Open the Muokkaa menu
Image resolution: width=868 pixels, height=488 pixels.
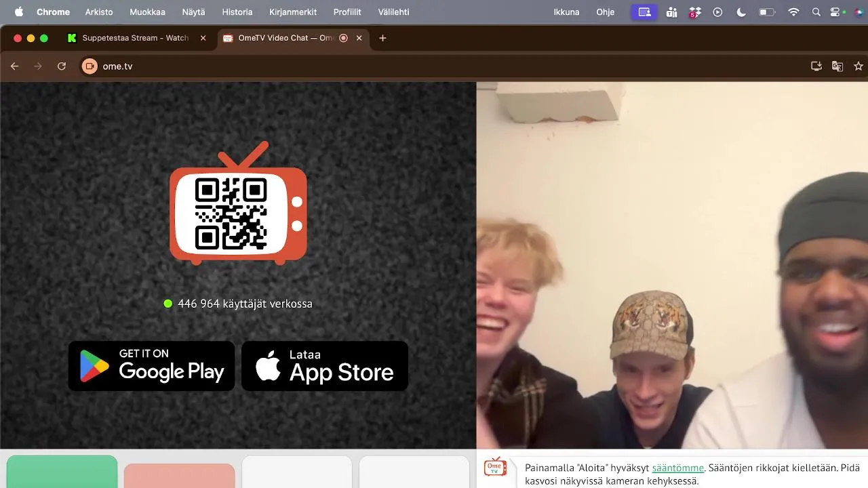point(147,12)
